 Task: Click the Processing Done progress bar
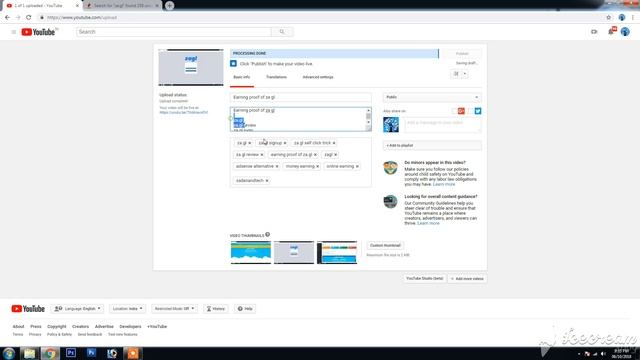pyautogui.click(x=334, y=53)
